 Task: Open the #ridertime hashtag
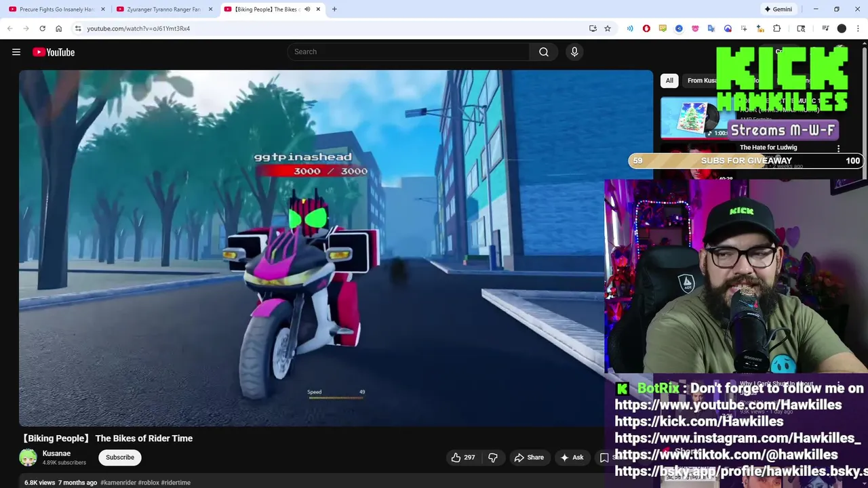176,483
